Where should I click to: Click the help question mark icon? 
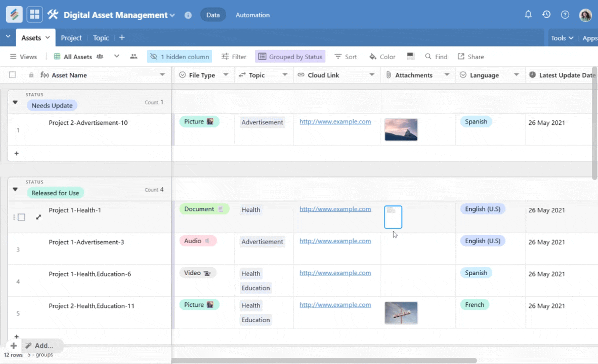click(x=565, y=15)
